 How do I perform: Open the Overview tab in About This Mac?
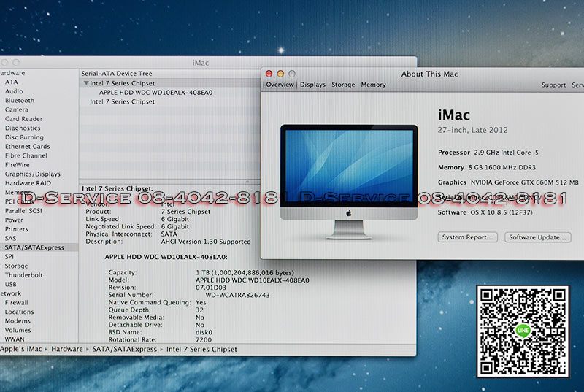280,85
